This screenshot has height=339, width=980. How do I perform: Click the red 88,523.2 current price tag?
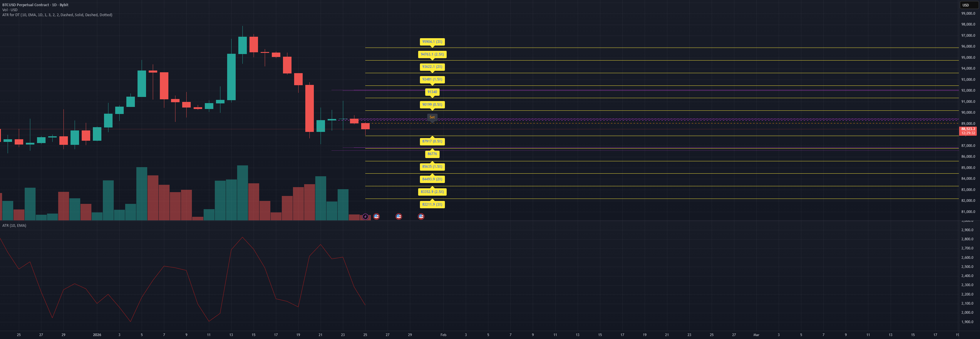[x=968, y=131]
